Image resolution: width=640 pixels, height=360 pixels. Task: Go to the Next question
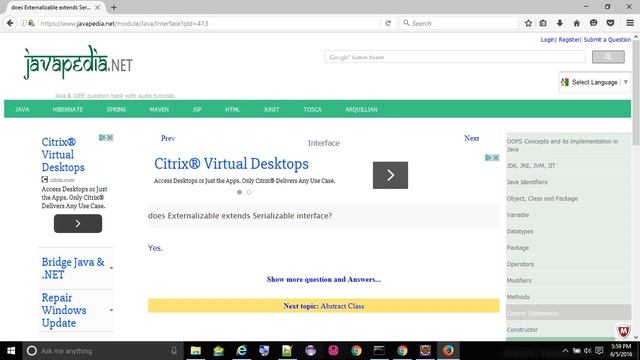click(471, 138)
